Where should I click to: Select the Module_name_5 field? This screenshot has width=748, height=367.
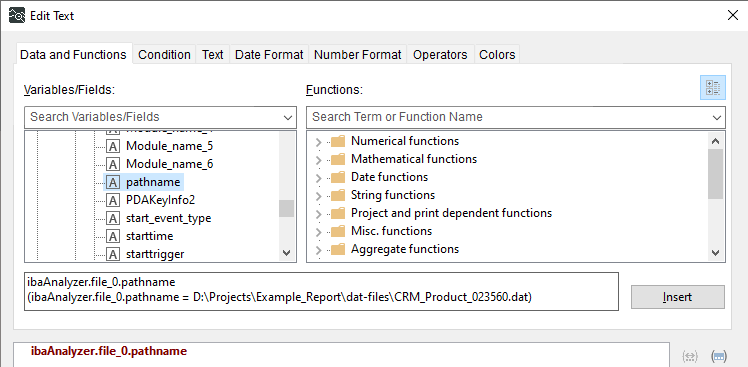169,146
